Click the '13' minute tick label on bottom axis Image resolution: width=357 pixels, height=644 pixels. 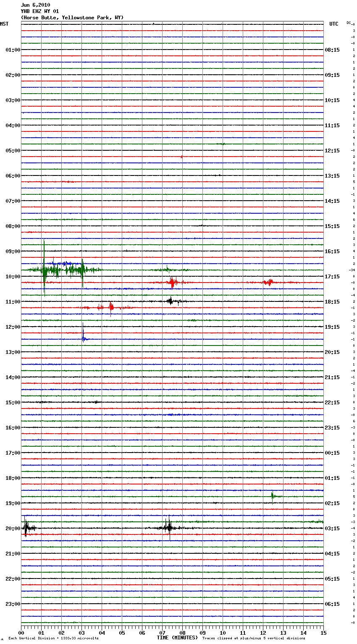283,633
